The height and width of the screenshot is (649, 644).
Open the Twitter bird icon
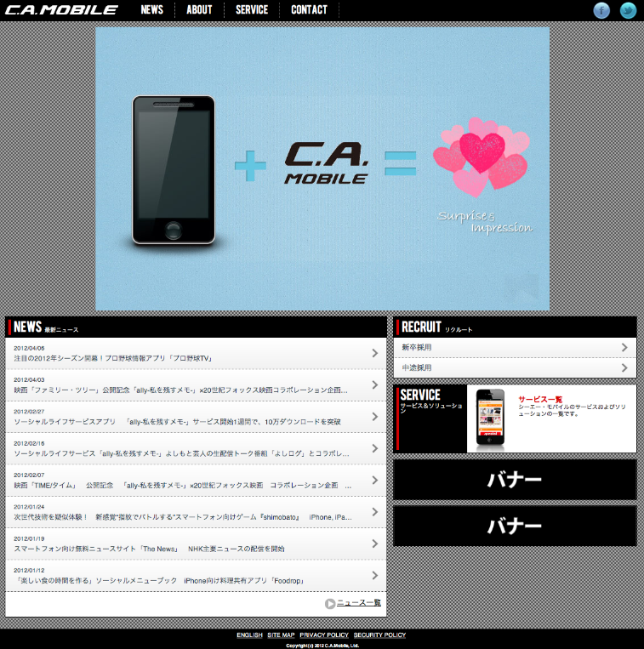(628, 10)
